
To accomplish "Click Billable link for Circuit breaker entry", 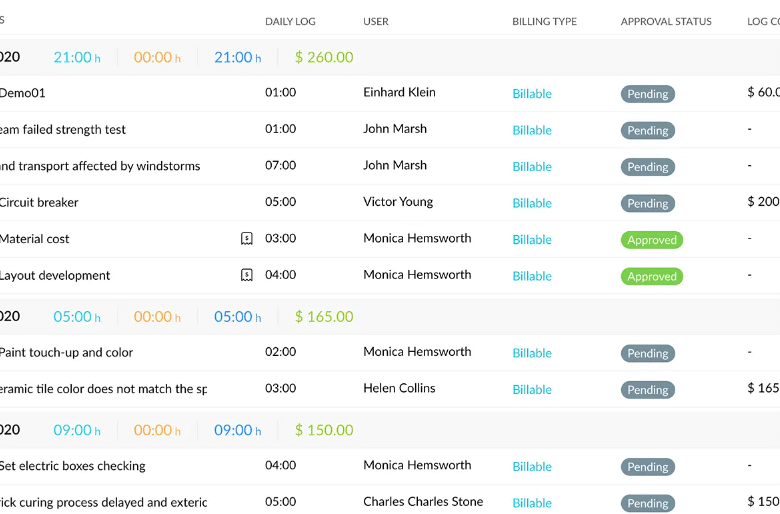I will (x=532, y=203).
